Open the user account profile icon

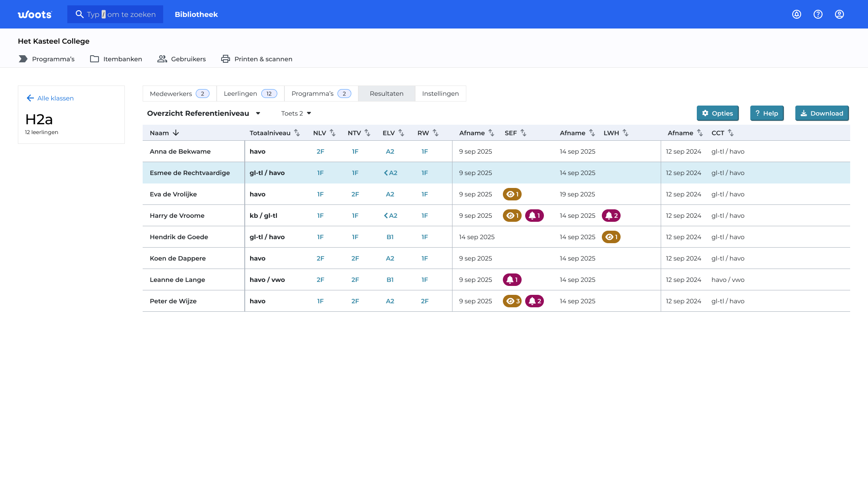[x=839, y=14]
